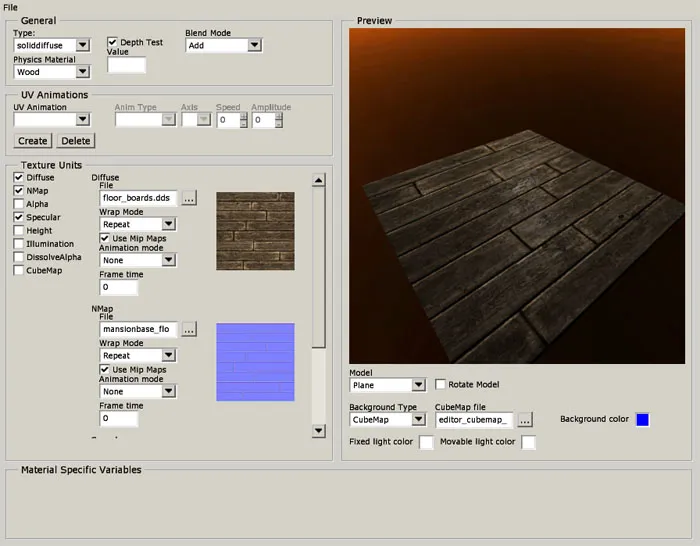Click the blue normal map thumbnail

click(255, 362)
